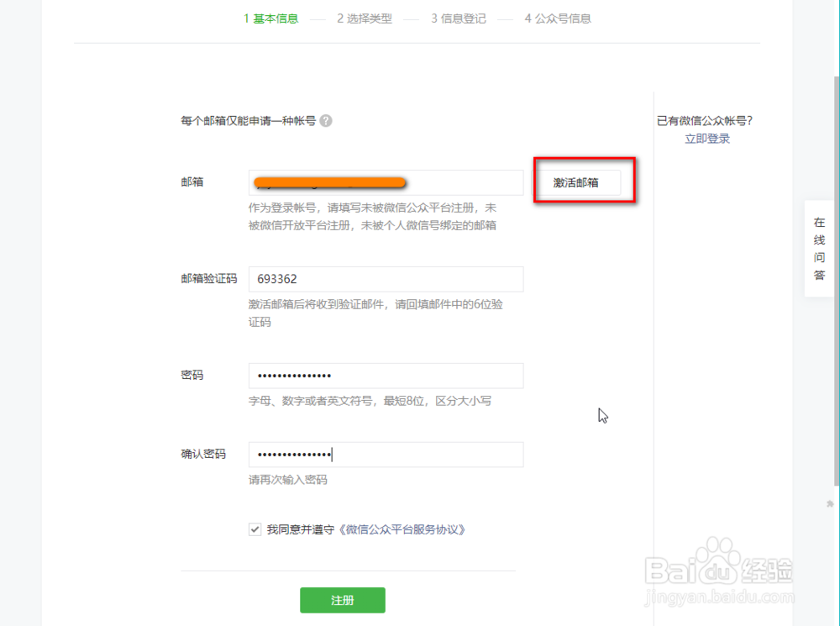Click the 邮箱验证码 label
Viewport: 840px width, 626px height.
tap(209, 279)
